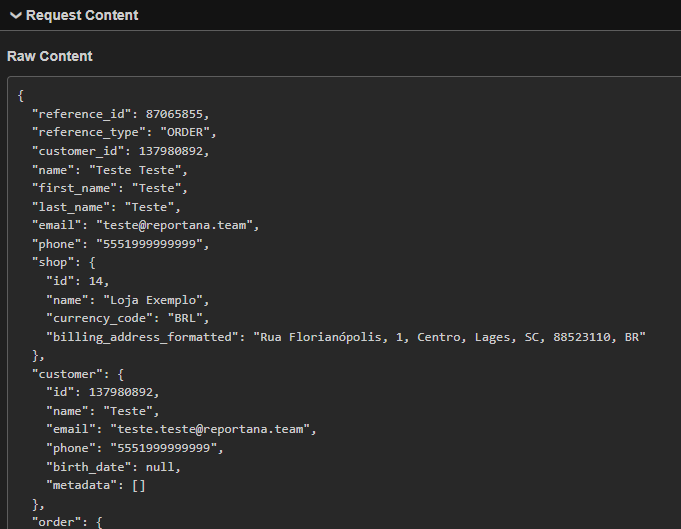
Task: Click the shop id value 14
Action: tap(96, 282)
